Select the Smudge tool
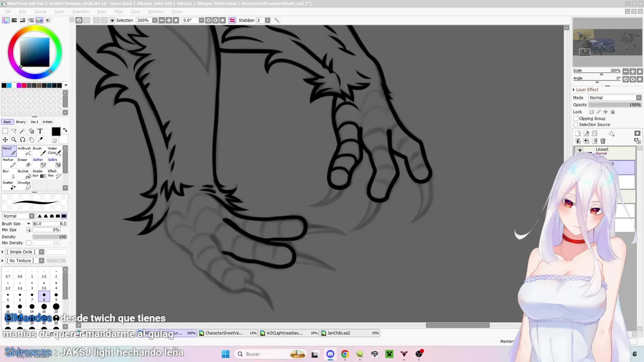 click(25, 185)
